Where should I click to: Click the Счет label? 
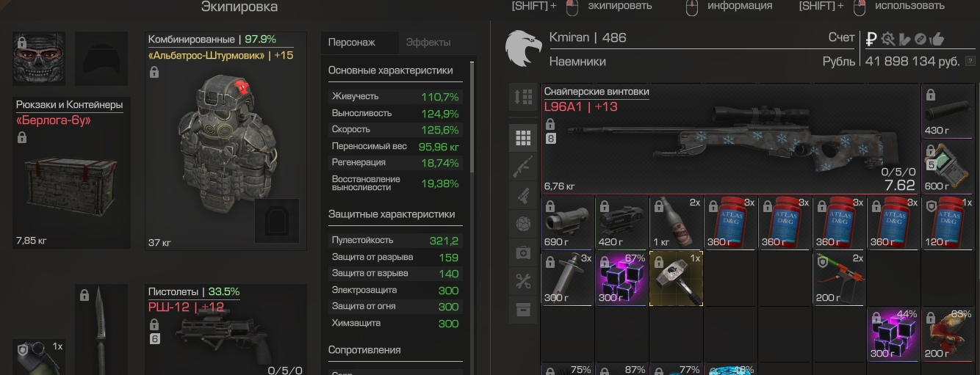tap(842, 37)
